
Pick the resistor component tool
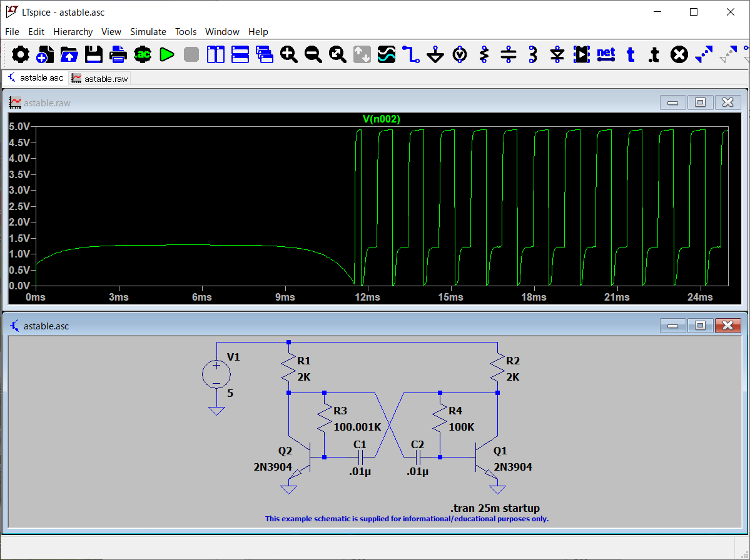coord(484,55)
